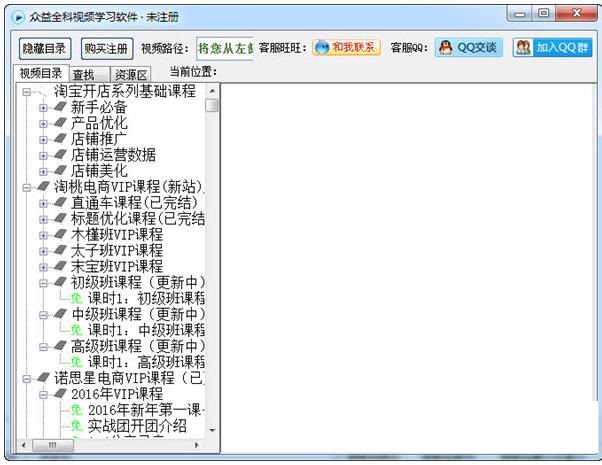Click the book icon beside 新手必备
The image size is (602, 465).
pyautogui.click(x=60, y=108)
